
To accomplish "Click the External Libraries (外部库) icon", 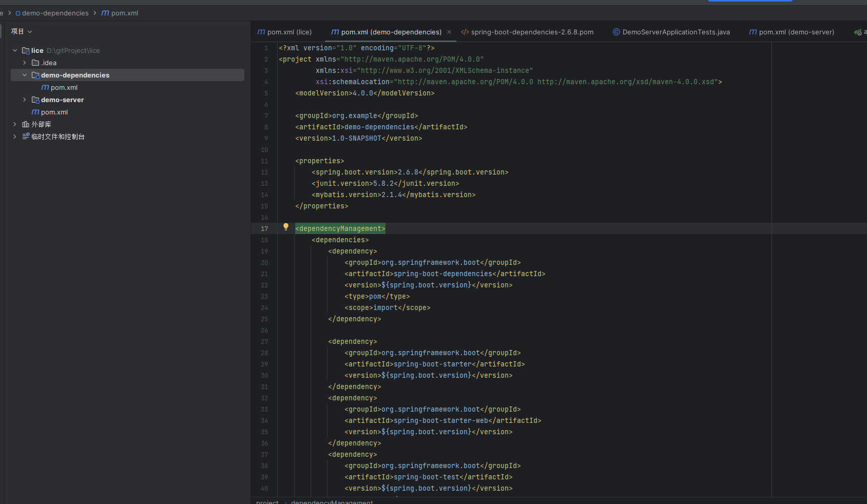I will coord(26,124).
